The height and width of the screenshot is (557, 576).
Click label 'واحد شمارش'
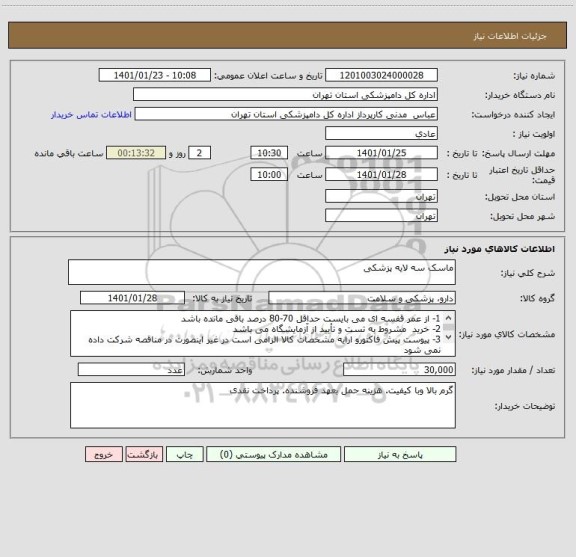tap(225, 370)
